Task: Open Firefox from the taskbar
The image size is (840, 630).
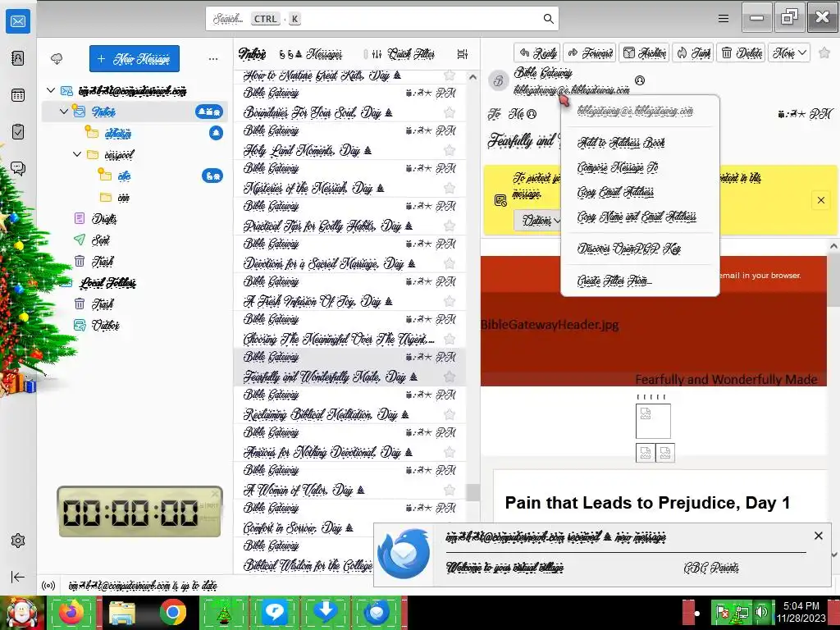Action: [x=72, y=612]
